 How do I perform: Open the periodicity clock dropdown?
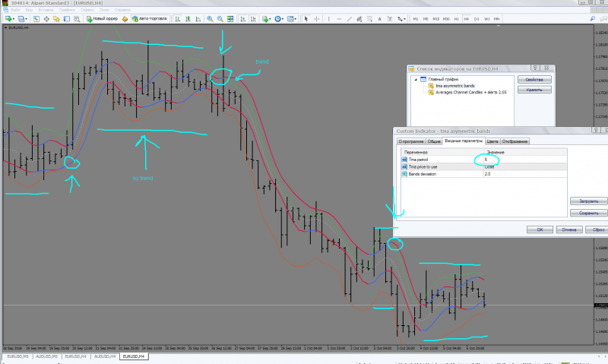(x=279, y=18)
